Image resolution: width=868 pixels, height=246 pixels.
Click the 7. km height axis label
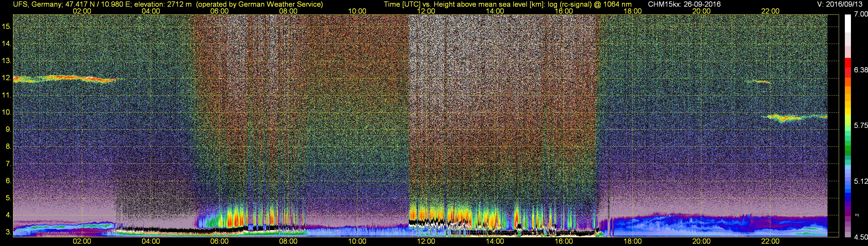coord(8,164)
